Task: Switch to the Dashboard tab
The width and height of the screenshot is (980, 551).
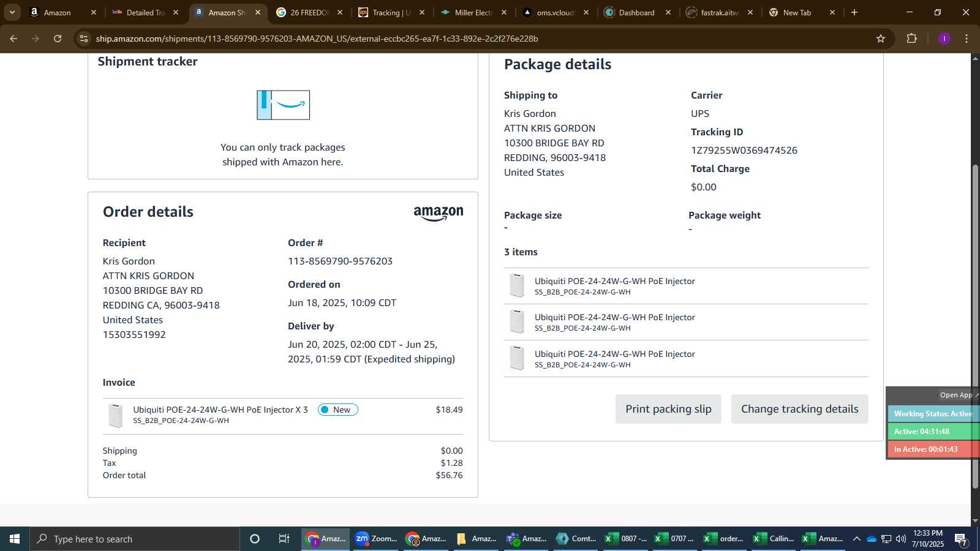Action: [638, 12]
